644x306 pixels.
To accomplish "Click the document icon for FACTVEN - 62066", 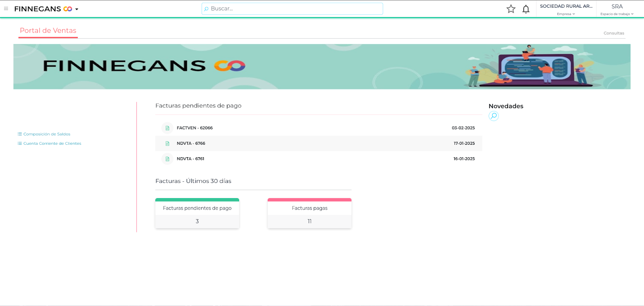I will (167, 128).
